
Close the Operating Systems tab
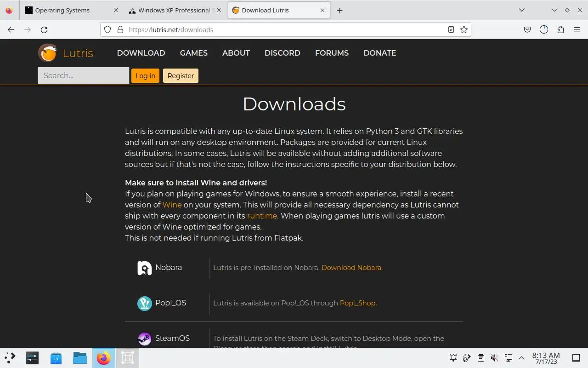pyautogui.click(x=115, y=10)
